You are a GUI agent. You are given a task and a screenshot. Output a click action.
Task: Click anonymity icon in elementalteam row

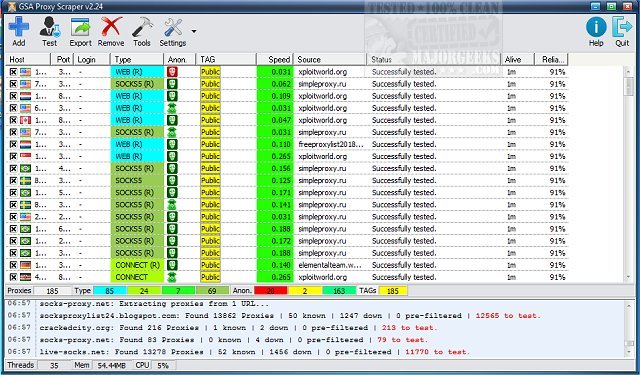tap(172, 265)
